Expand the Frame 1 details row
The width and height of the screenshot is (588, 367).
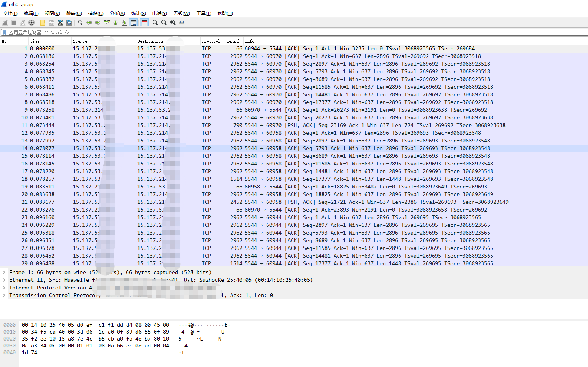click(x=4, y=272)
